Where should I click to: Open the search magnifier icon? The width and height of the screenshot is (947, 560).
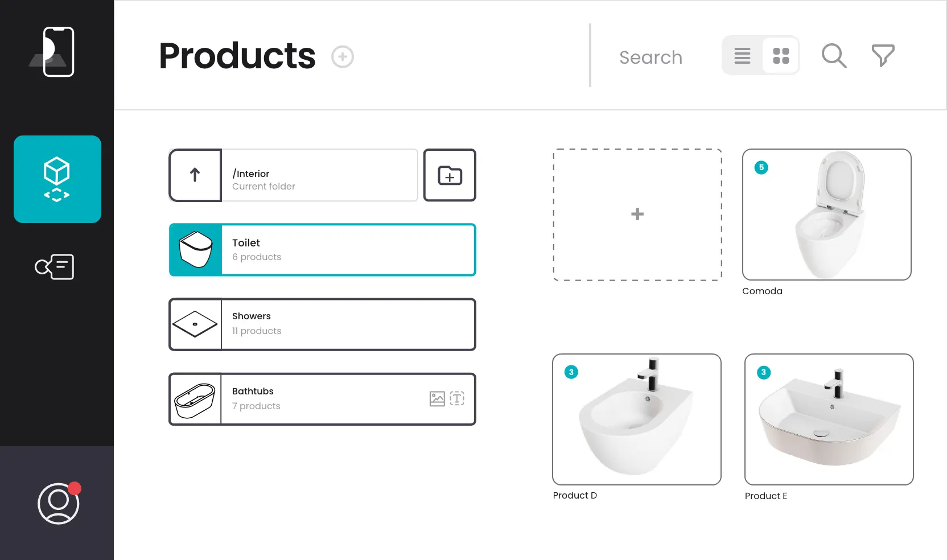(833, 55)
